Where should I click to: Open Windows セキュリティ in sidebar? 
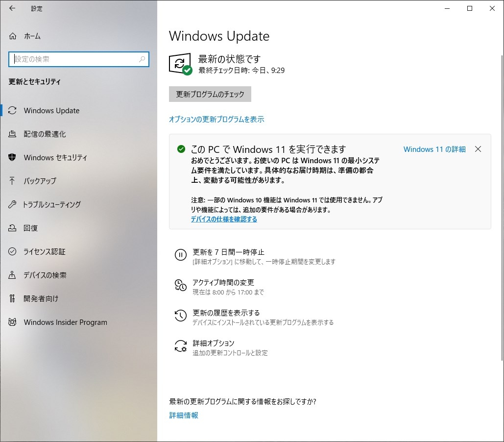coord(55,158)
